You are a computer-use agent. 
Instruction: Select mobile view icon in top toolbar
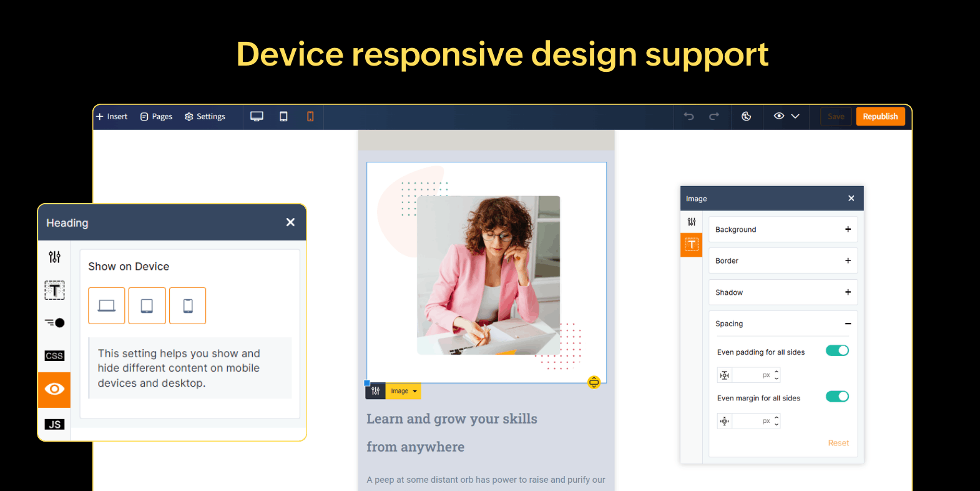[x=310, y=117]
